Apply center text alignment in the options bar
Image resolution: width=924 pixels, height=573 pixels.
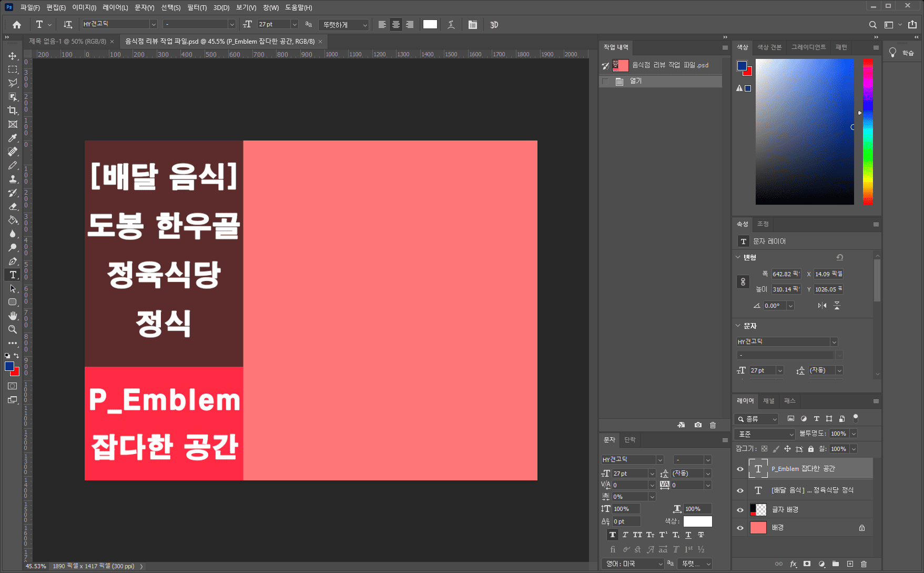click(395, 24)
